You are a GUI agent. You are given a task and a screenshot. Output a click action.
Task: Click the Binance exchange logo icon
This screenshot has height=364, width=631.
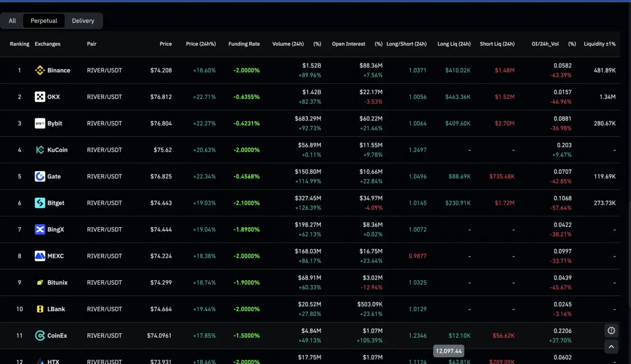[x=41, y=70]
